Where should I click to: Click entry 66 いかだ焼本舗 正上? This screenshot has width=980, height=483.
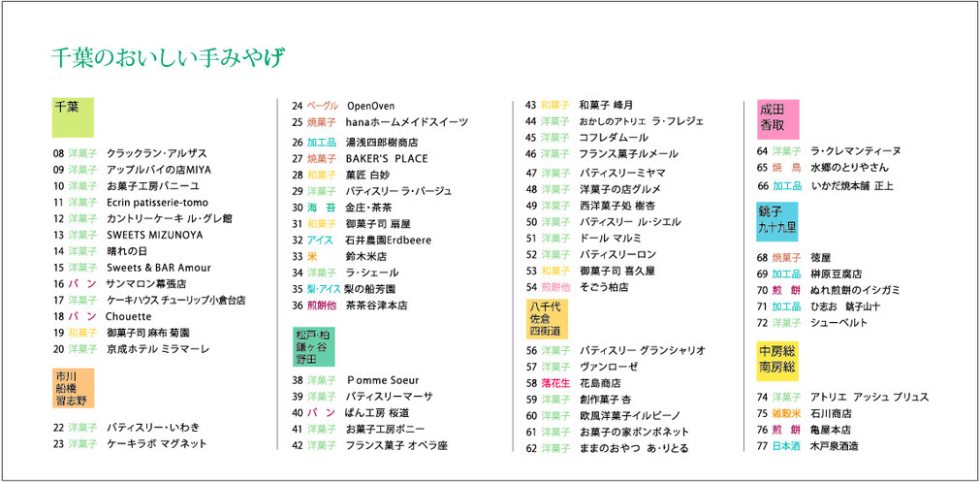point(825,186)
